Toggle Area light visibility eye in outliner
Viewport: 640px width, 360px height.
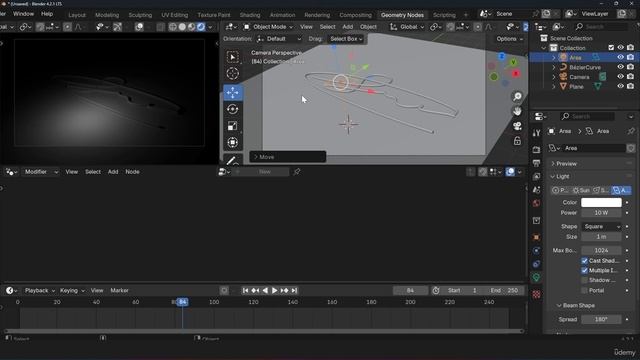[620, 57]
